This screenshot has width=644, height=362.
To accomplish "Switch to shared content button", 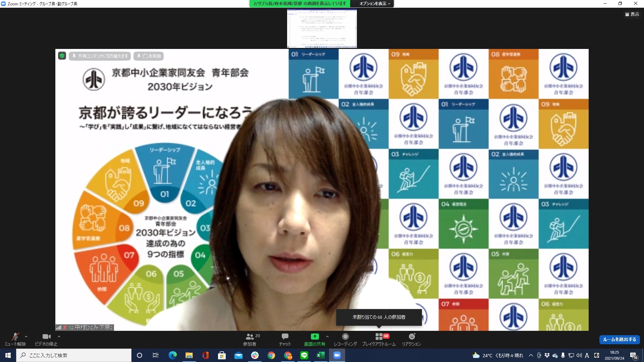I will (100, 56).
